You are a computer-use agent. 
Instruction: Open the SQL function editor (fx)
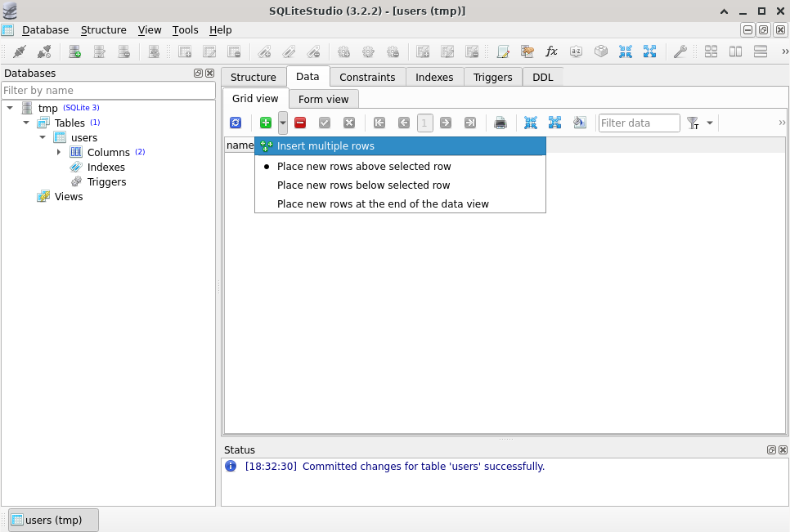pos(552,51)
